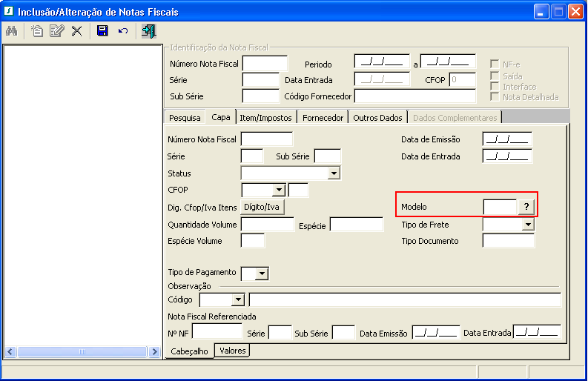The image size is (588, 381).
Task: Select the Fornecedor tab
Action: [x=323, y=118]
